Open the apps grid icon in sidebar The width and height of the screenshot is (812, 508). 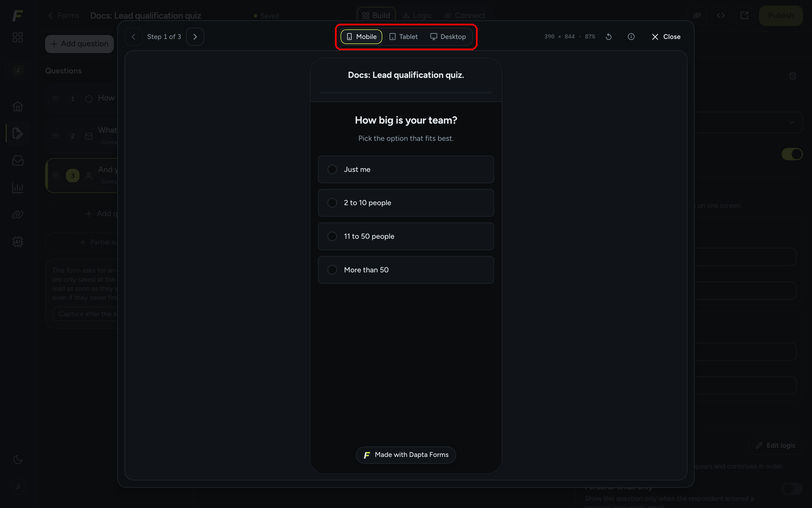click(x=18, y=37)
